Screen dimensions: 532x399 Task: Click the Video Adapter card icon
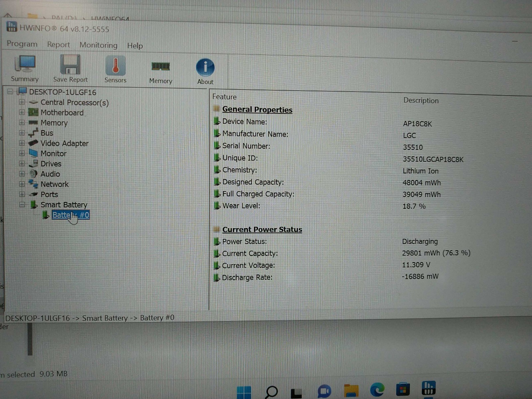33,143
